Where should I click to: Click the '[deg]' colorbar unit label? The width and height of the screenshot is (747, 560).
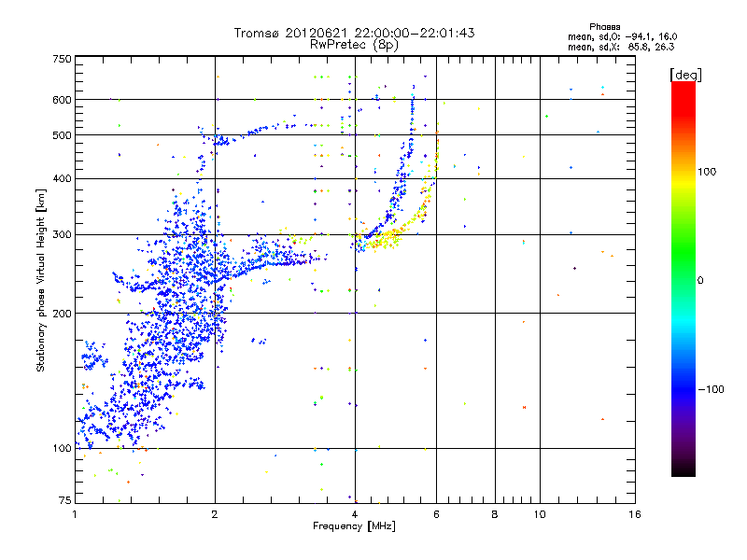pos(685,75)
